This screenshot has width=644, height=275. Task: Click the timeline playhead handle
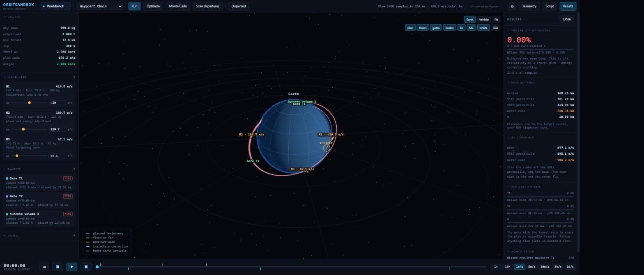click(97, 267)
